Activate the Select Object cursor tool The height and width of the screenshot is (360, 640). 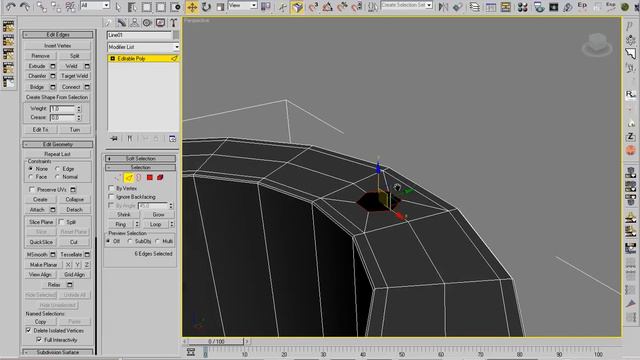(x=118, y=7)
